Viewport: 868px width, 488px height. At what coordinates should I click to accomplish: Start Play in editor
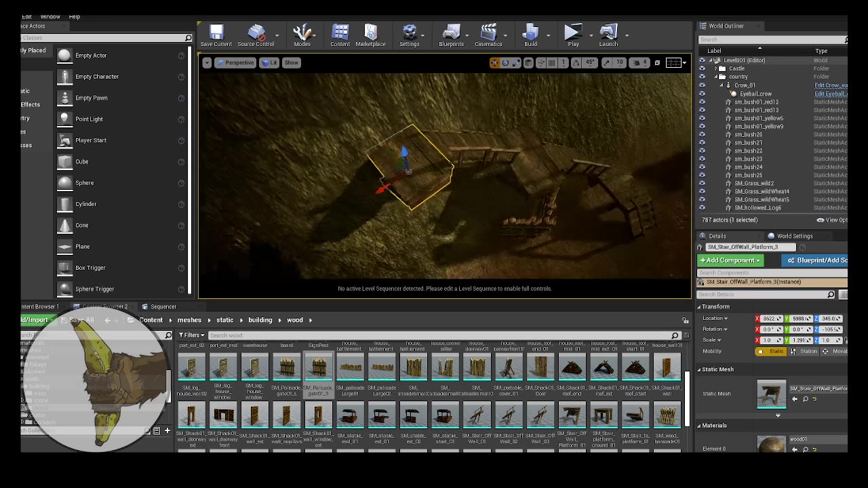(573, 35)
